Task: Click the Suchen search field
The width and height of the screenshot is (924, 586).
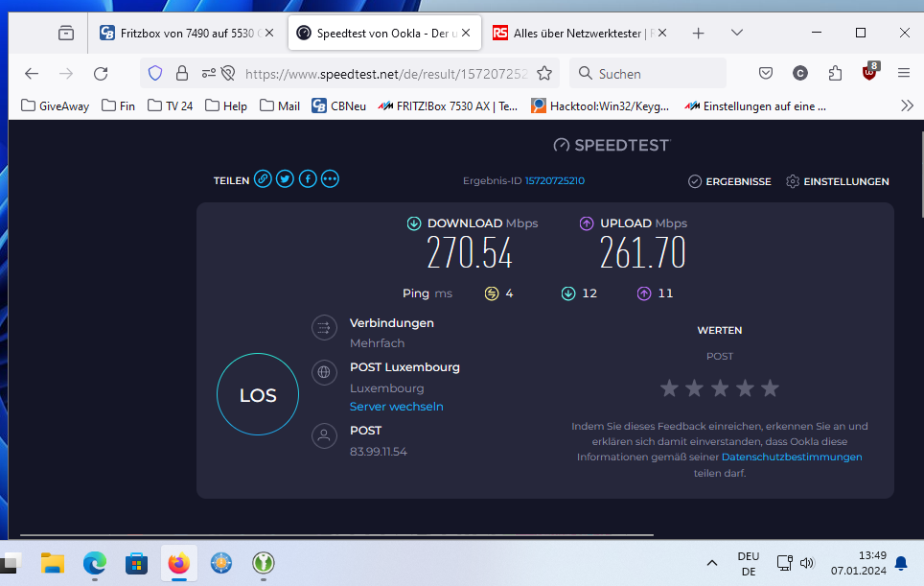Action: [648, 74]
